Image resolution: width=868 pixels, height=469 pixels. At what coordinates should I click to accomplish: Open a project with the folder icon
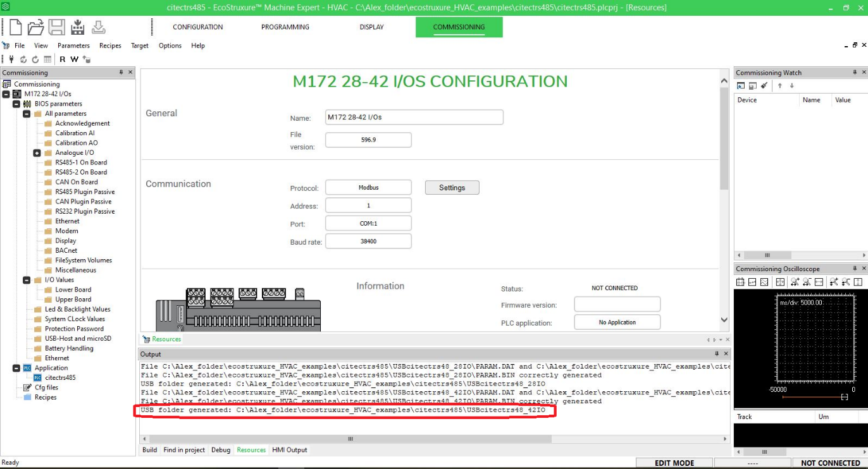tap(35, 27)
